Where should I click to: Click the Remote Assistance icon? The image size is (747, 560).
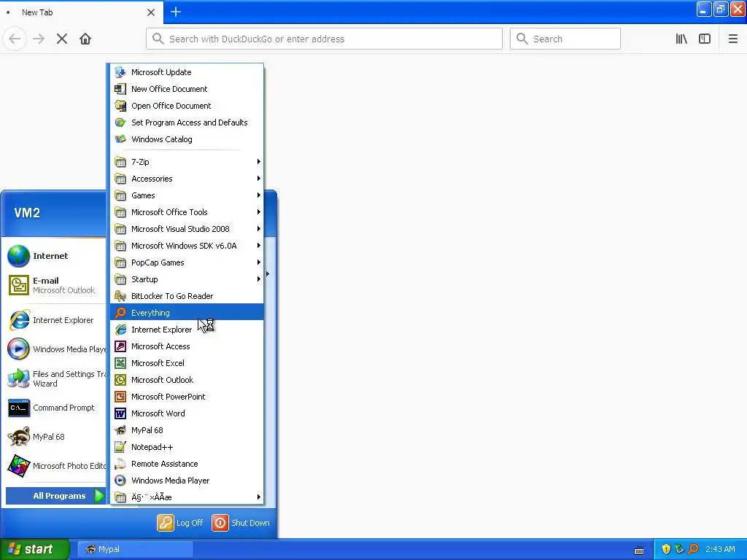point(120,464)
